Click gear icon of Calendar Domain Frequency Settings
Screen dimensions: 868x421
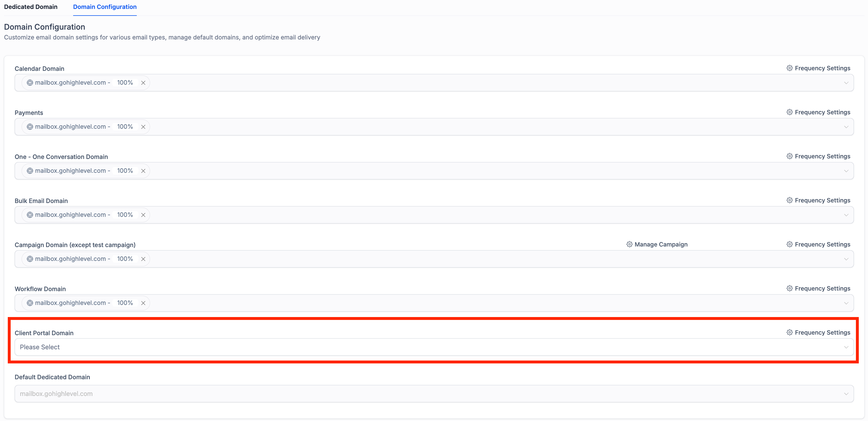[789, 68]
